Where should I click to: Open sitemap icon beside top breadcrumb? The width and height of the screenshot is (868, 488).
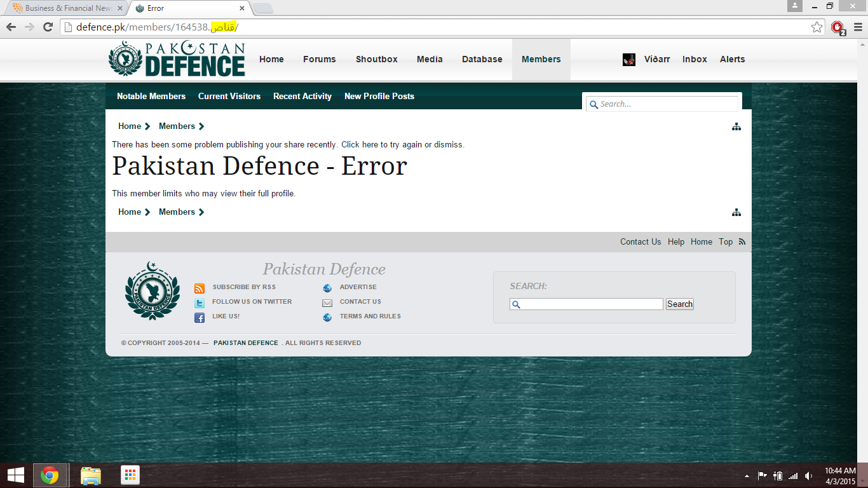click(x=736, y=126)
